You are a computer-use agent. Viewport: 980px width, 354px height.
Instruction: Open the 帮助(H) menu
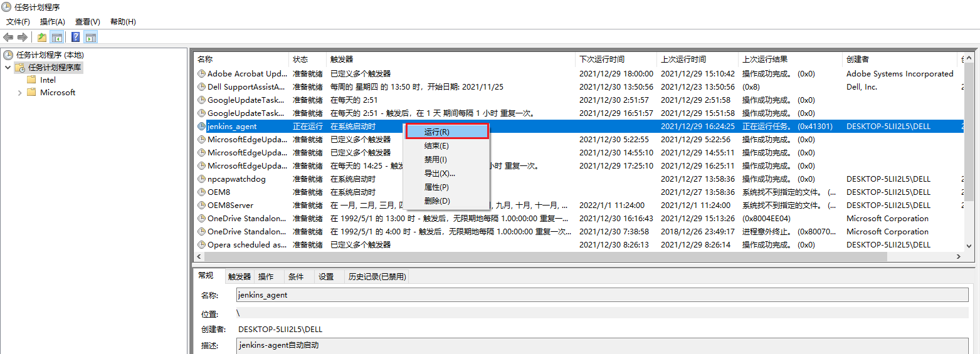coord(123,22)
